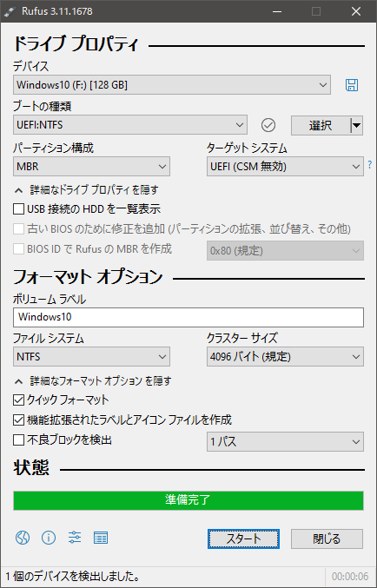Click the ボリューム ラベル field containing Windows10
This screenshot has height=588, width=377.
coord(188,317)
